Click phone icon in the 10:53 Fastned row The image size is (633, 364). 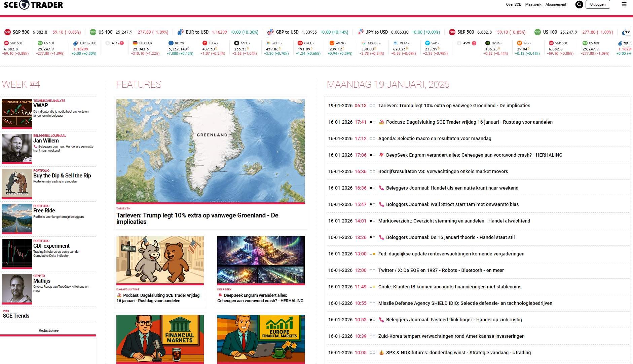381,320
